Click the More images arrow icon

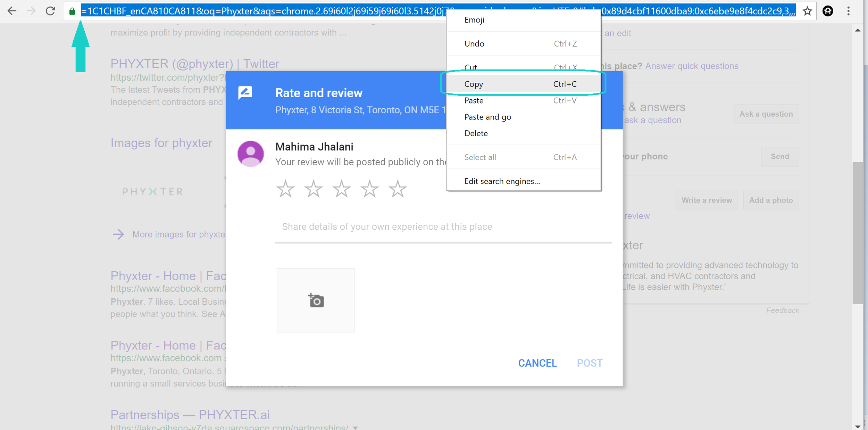tap(118, 234)
